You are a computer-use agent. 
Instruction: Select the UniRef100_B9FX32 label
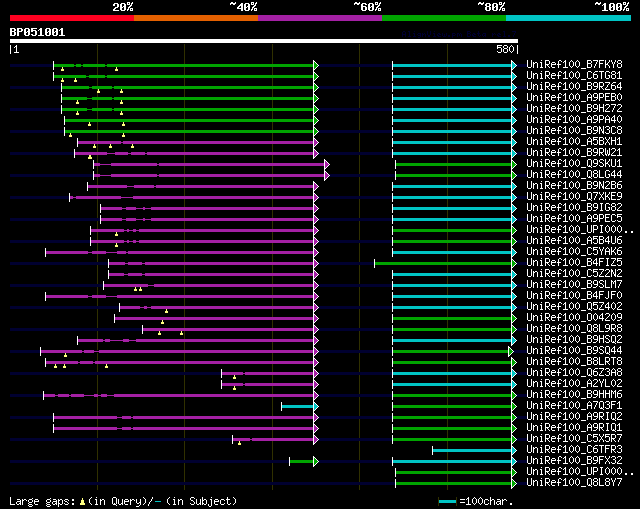tap(574, 461)
